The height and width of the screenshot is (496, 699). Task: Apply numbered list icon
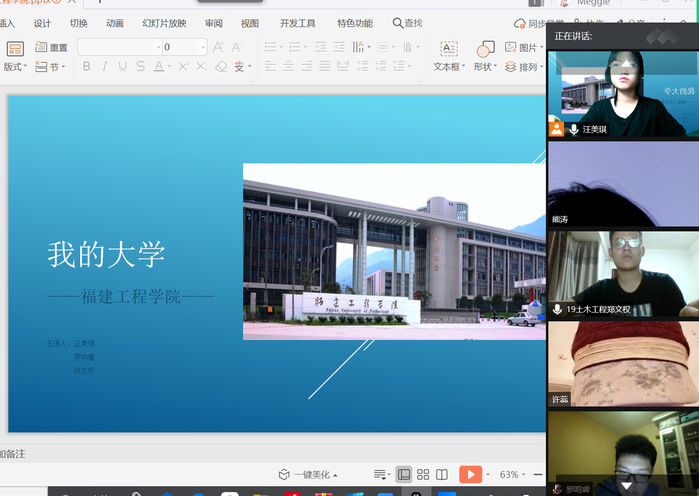point(297,47)
